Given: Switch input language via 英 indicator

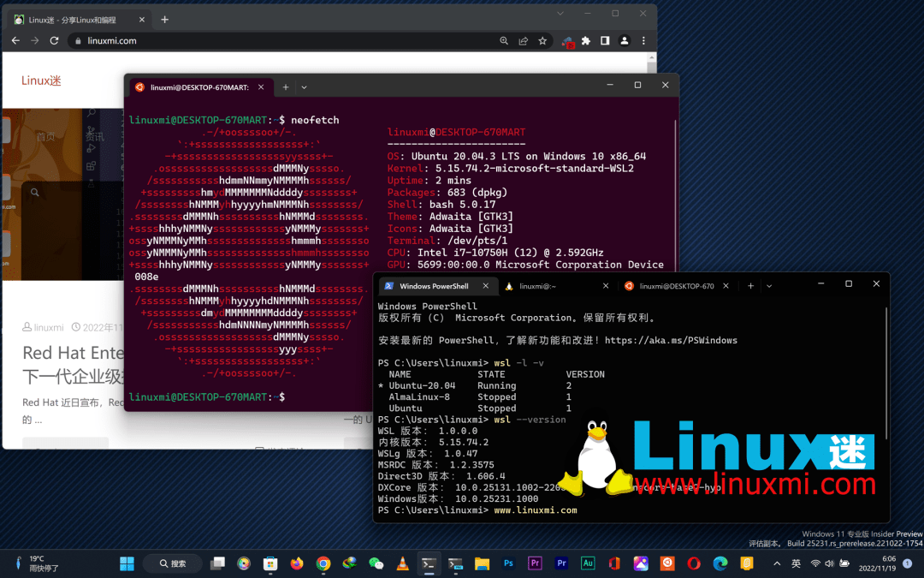Looking at the screenshot, I should [796, 563].
